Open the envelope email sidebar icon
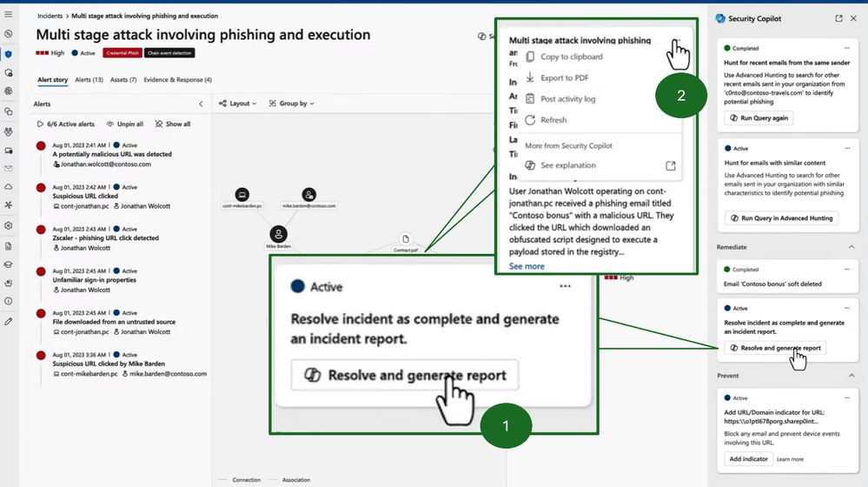The width and height of the screenshot is (868, 487). pyautogui.click(x=9, y=169)
